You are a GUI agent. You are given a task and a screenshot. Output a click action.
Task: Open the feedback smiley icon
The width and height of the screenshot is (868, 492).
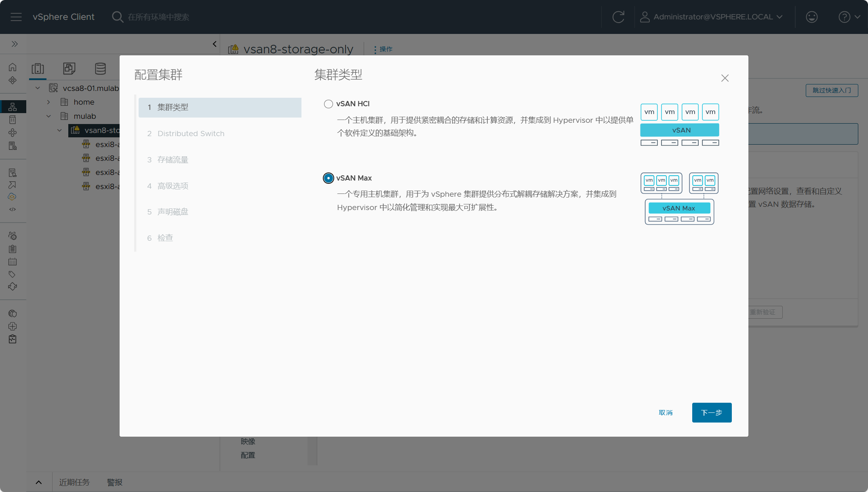[811, 17]
